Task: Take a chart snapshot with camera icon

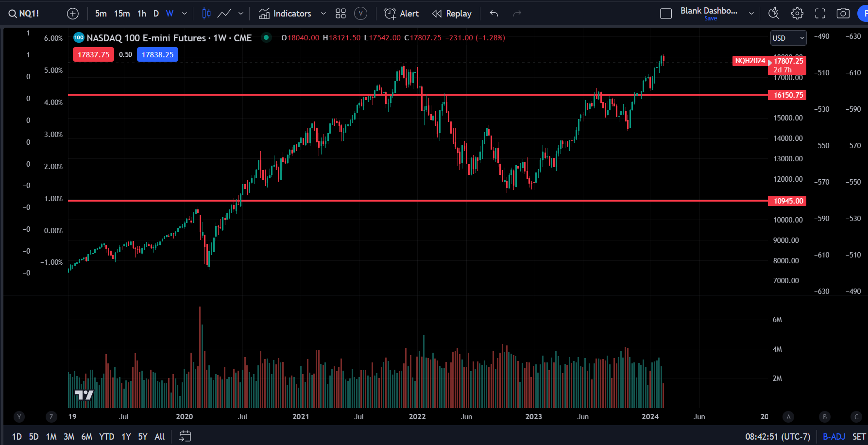Action: 843,14
